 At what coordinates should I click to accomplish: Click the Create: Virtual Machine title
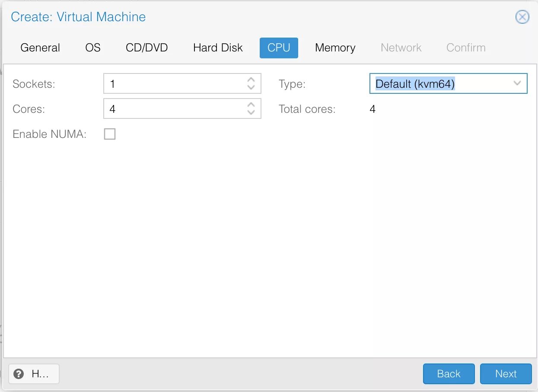click(x=78, y=17)
